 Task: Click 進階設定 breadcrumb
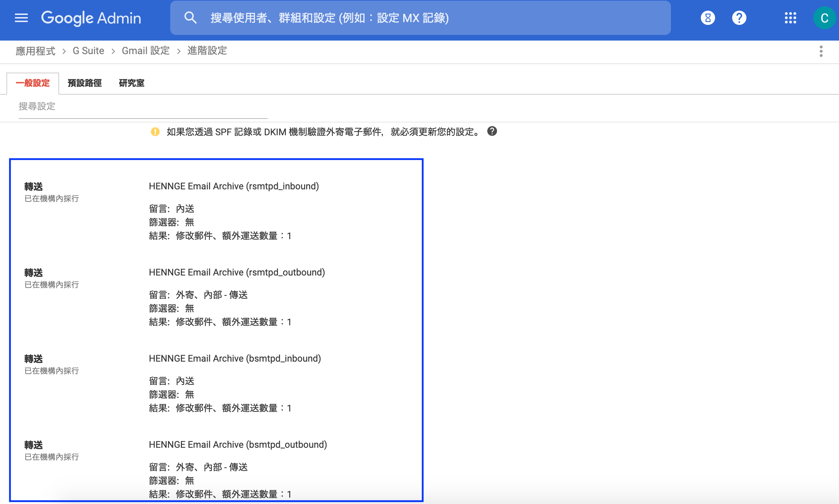pos(207,51)
